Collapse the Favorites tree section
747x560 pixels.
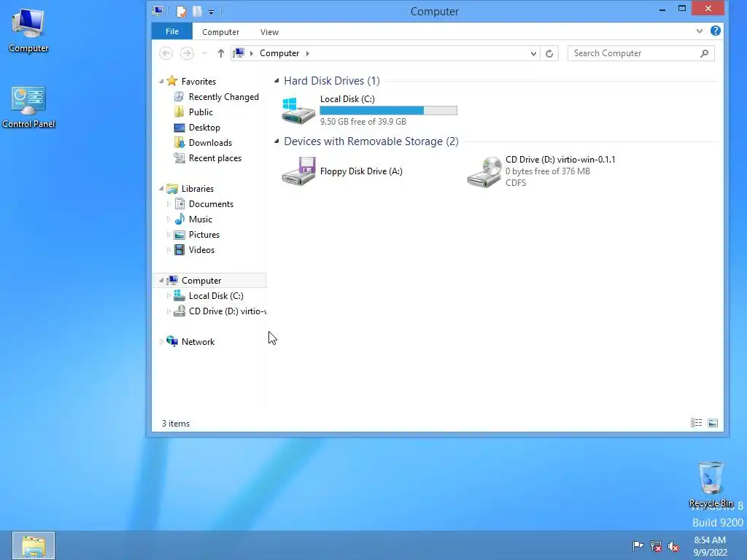(x=161, y=82)
